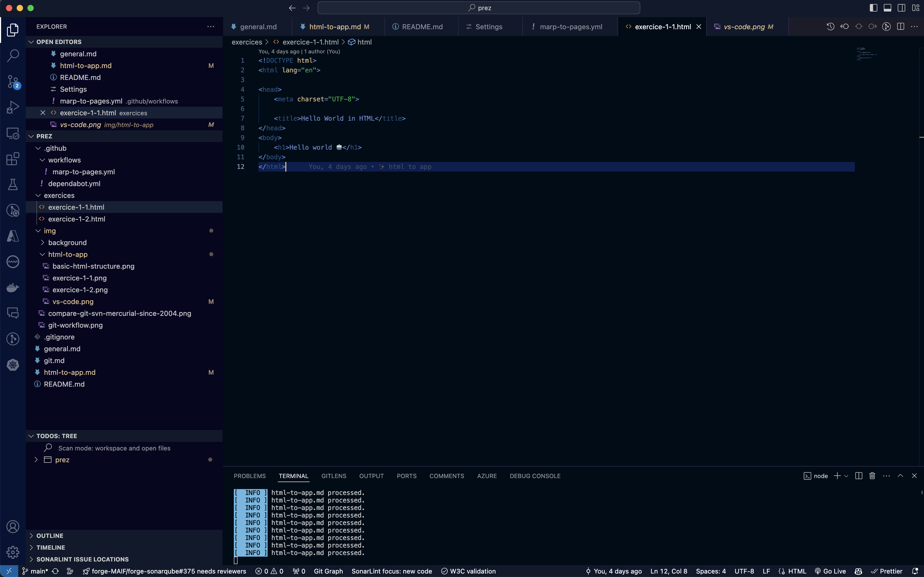Close the exercice-1-1.html editor tab

[698, 27]
